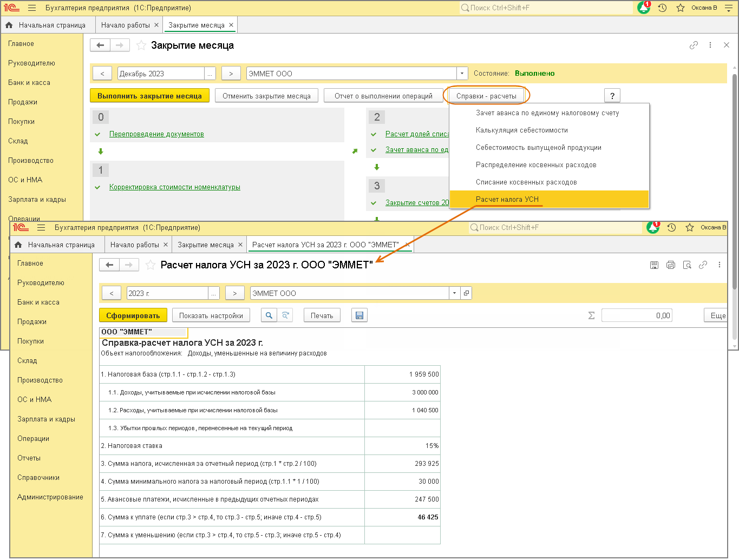Viewport: 739px width, 560px height.
Task: Click find-next icon beside magnifier
Action: point(285,315)
